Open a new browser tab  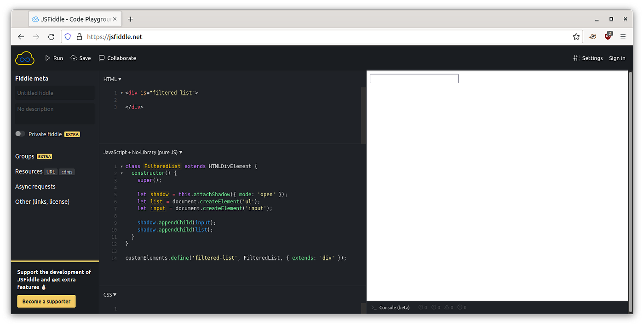(x=131, y=19)
